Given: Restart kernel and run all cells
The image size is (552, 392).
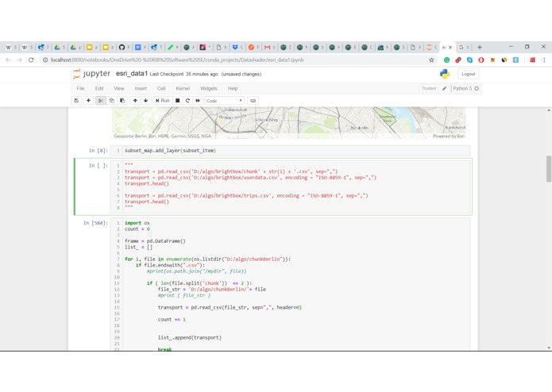Looking at the screenshot, I should [198, 101].
